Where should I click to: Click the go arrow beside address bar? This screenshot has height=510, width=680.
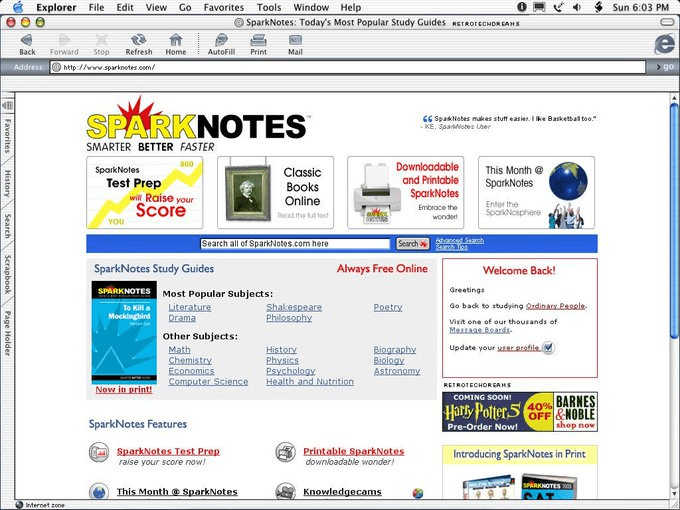665,67
